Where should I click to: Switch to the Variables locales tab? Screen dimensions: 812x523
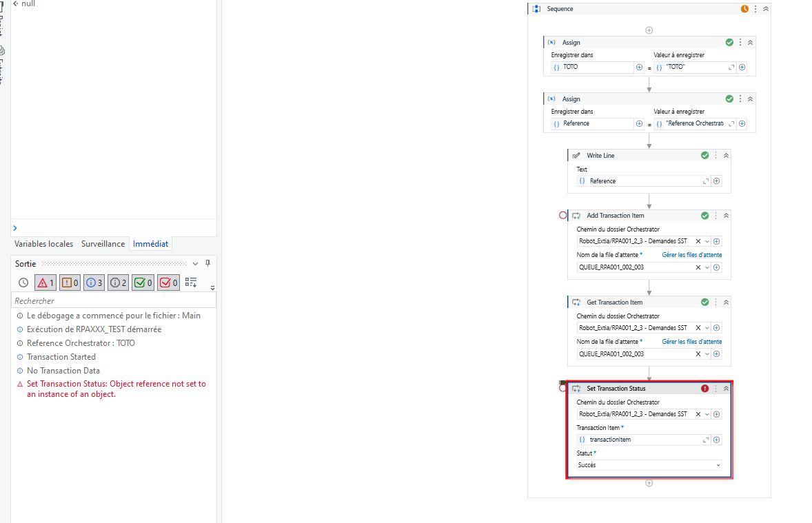tap(43, 243)
